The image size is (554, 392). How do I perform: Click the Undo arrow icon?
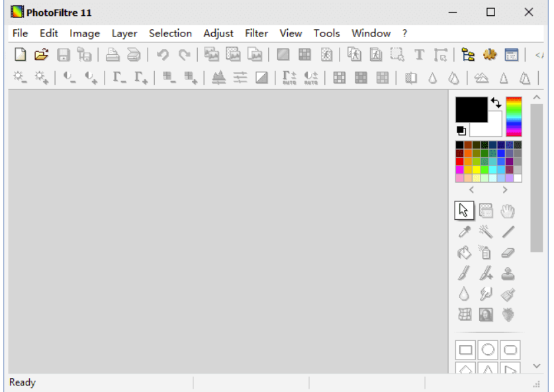[x=163, y=55]
